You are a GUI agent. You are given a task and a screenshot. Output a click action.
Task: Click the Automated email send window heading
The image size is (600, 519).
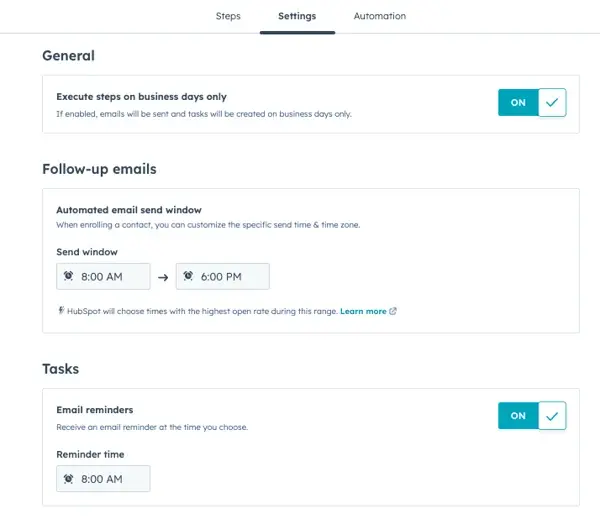point(128,210)
